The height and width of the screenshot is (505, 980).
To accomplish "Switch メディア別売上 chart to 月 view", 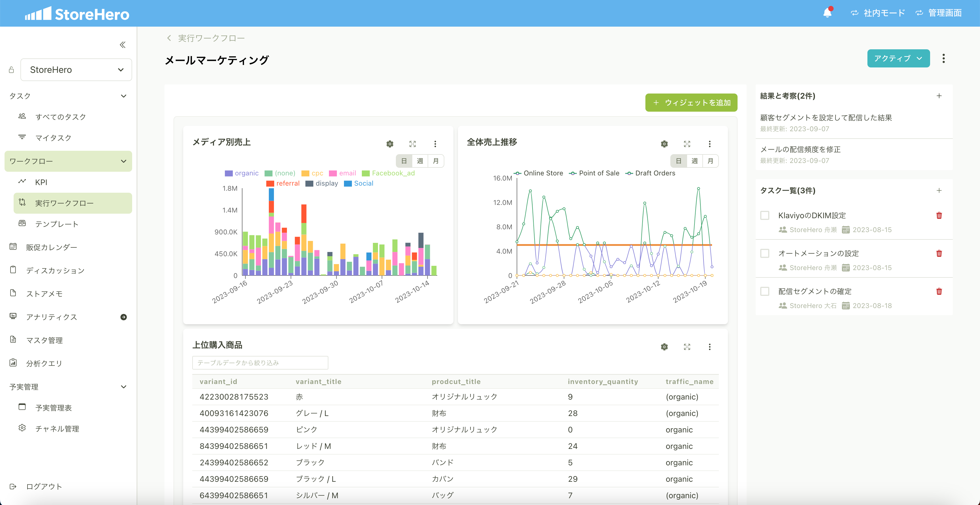I will (436, 161).
